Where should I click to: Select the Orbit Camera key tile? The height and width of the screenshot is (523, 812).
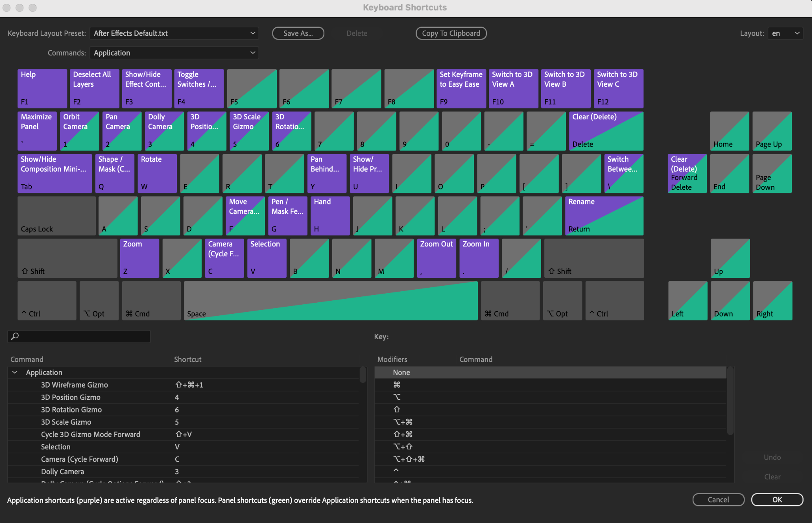pyautogui.click(x=79, y=131)
